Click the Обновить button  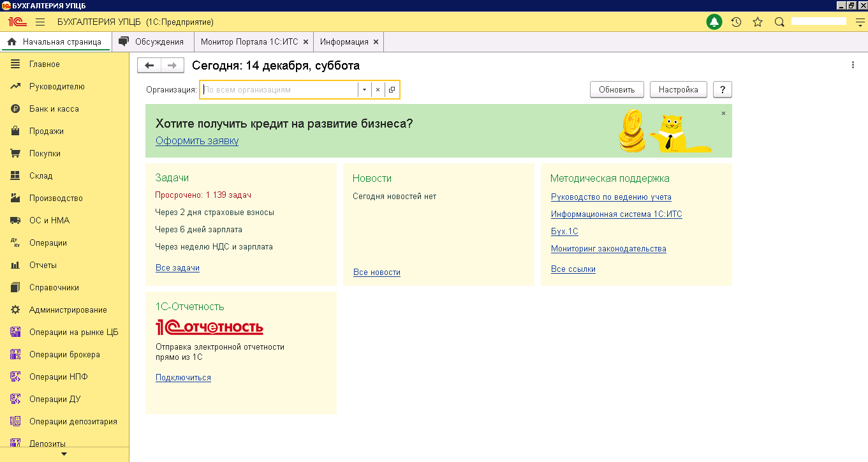617,89
